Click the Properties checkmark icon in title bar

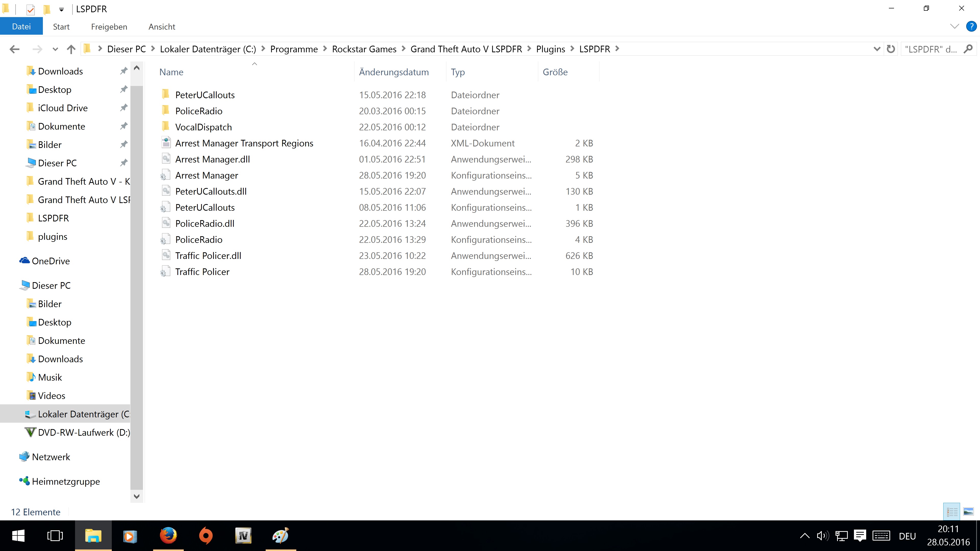[x=30, y=9]
